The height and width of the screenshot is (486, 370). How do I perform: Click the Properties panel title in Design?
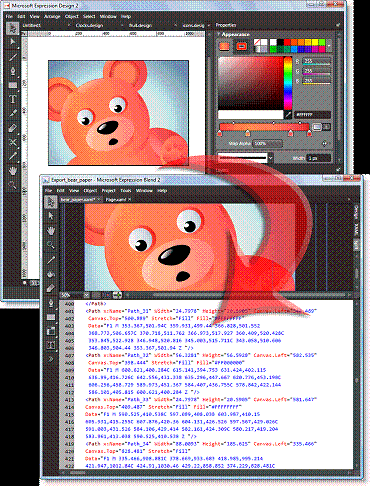pyautogui.click(x=226, y=25)
